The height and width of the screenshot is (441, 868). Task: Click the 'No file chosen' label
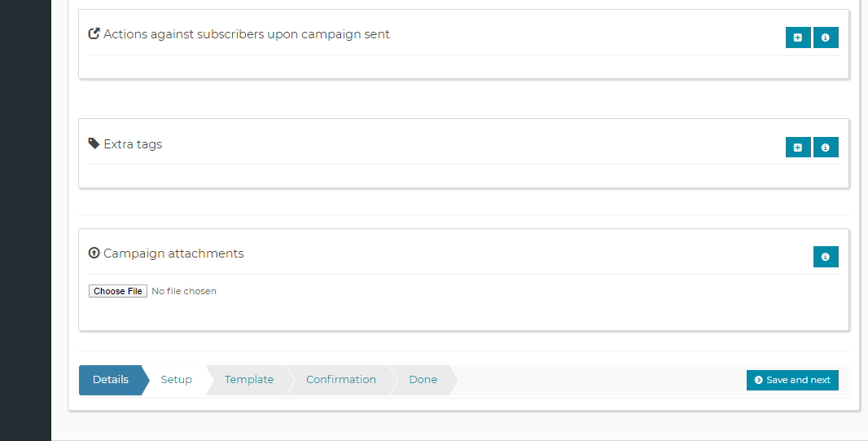tap(184, 291)
